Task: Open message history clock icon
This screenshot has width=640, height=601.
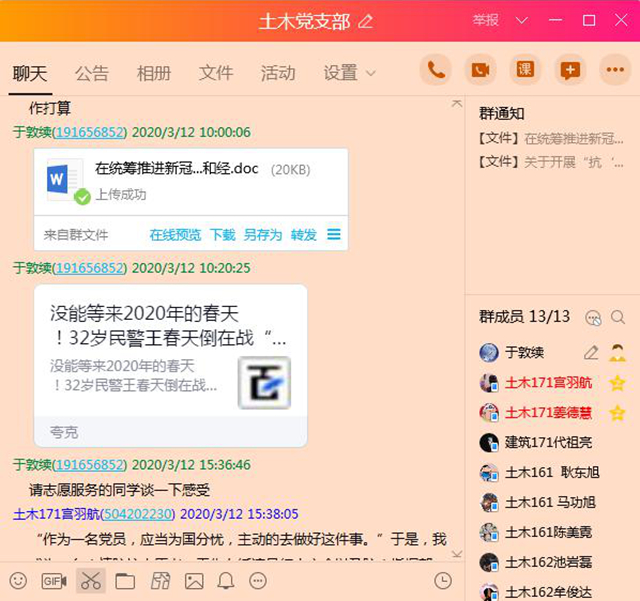Action: pos(443,581)
